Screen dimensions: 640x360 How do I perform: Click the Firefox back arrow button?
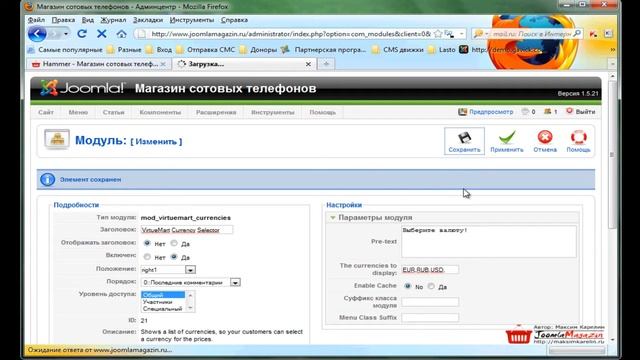(37, 34)
